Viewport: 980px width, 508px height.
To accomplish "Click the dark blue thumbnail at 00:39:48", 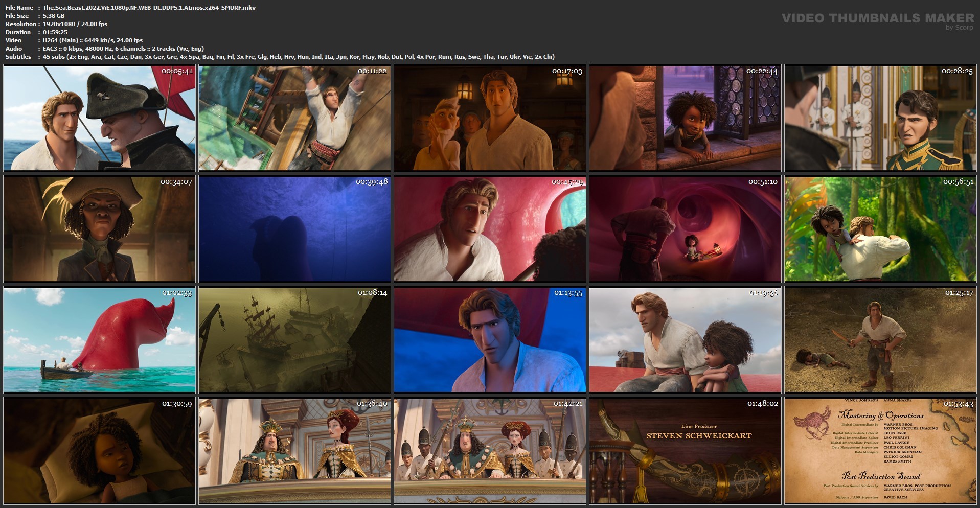I will 294,229.
